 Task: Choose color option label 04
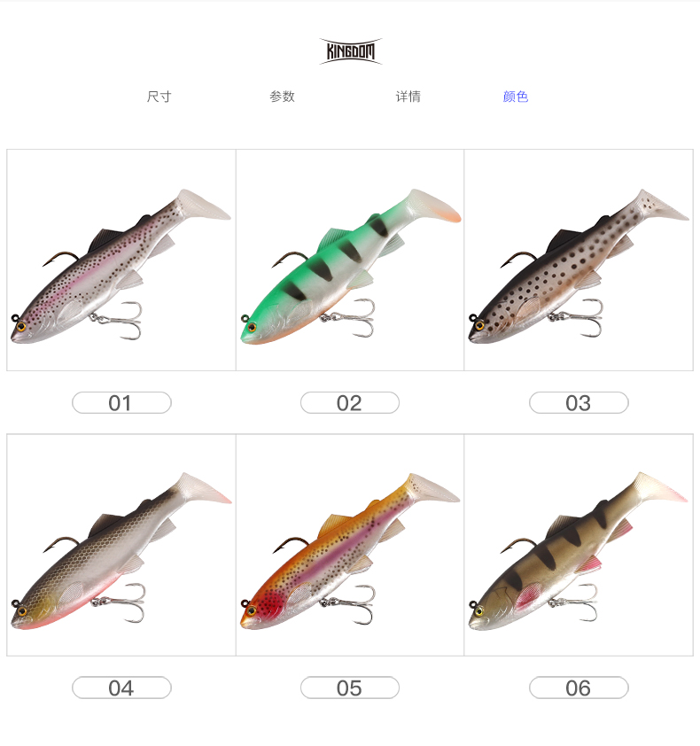click(x=121, y=688)
